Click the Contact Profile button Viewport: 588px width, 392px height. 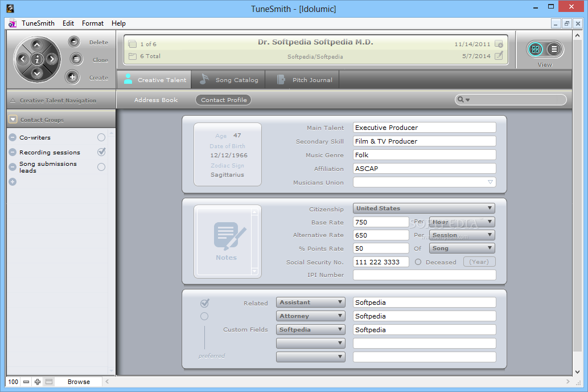224,100
